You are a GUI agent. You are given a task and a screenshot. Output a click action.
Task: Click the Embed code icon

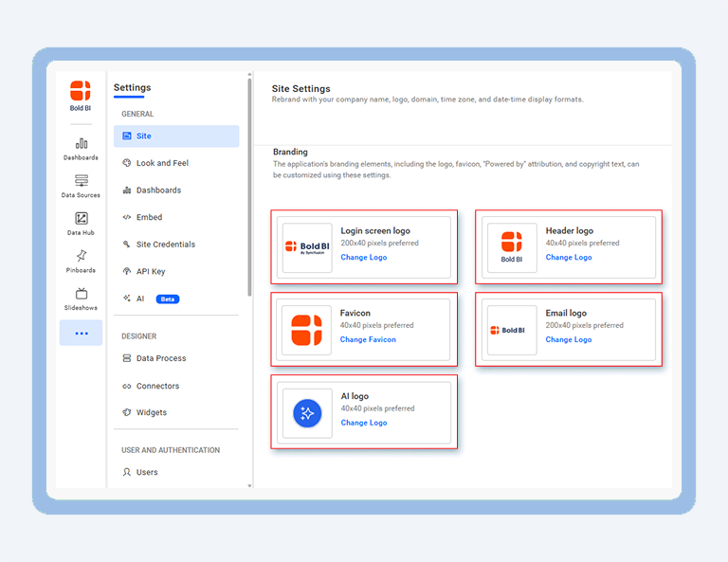point(127,217)
